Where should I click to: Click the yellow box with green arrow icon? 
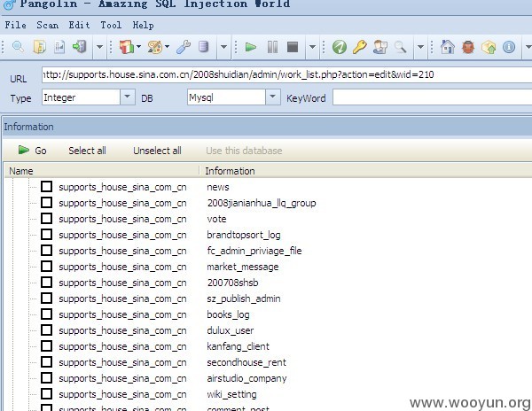tap(489, 47)
